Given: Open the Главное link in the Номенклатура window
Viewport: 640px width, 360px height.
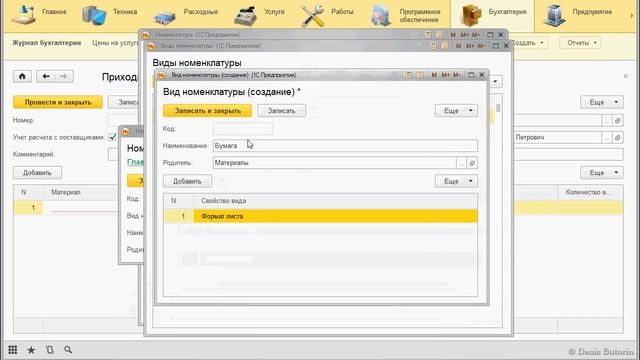Looking at the screenshot, I should [135, 162].
